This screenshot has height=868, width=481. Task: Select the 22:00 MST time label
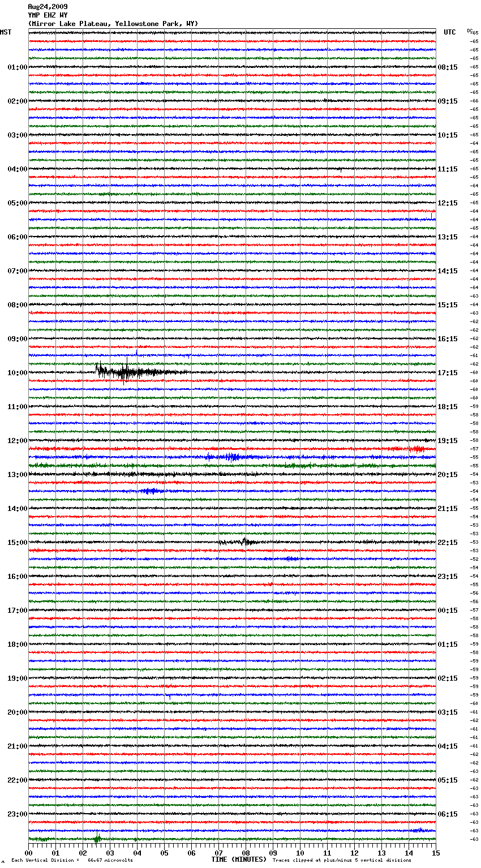18,780
